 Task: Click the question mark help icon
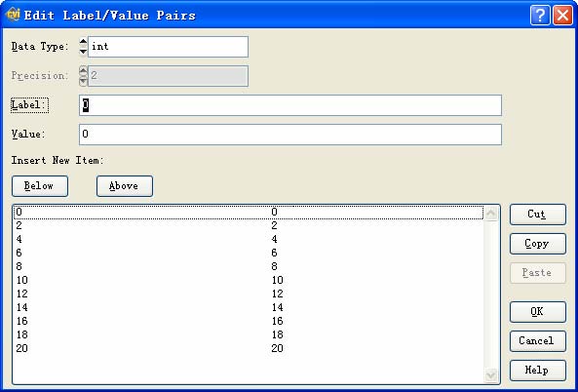[x=540, y=16]
